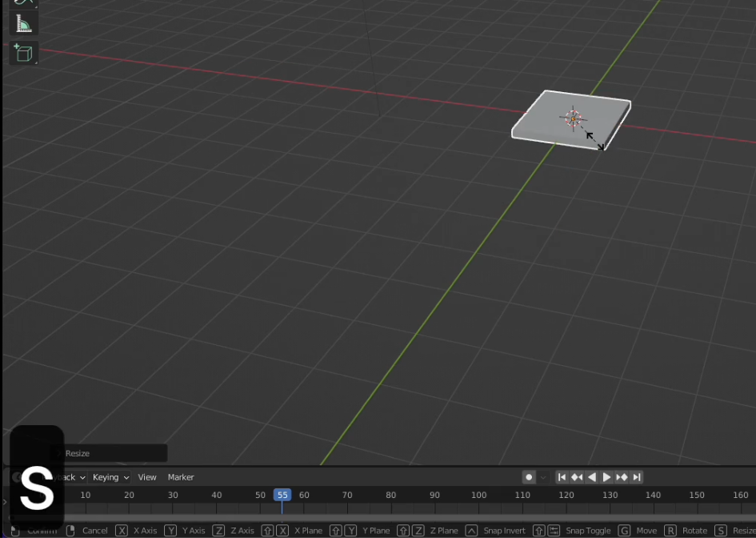Click frame number 100 on the timeline ruler
This screenshot has height=538, width=756.
coord(478,495)
